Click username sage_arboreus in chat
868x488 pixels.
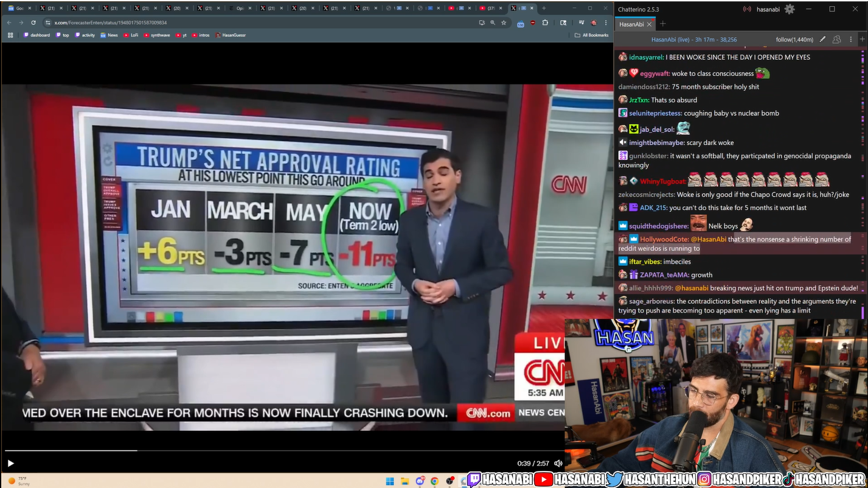pyautogui.click(x=651, y=301)
